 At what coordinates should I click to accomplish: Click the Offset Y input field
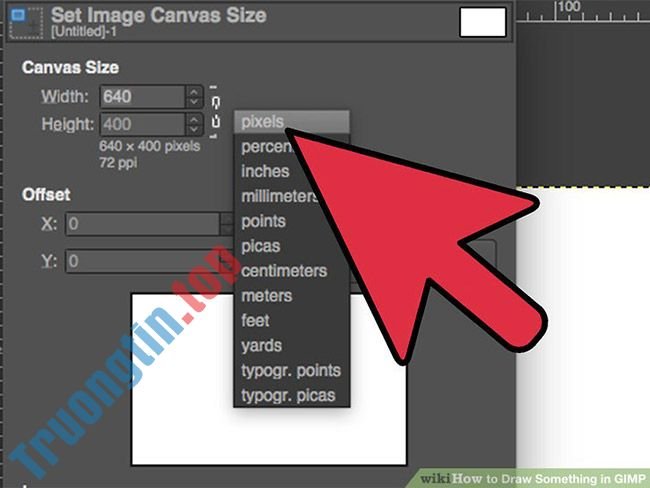(x=141, y=261)
